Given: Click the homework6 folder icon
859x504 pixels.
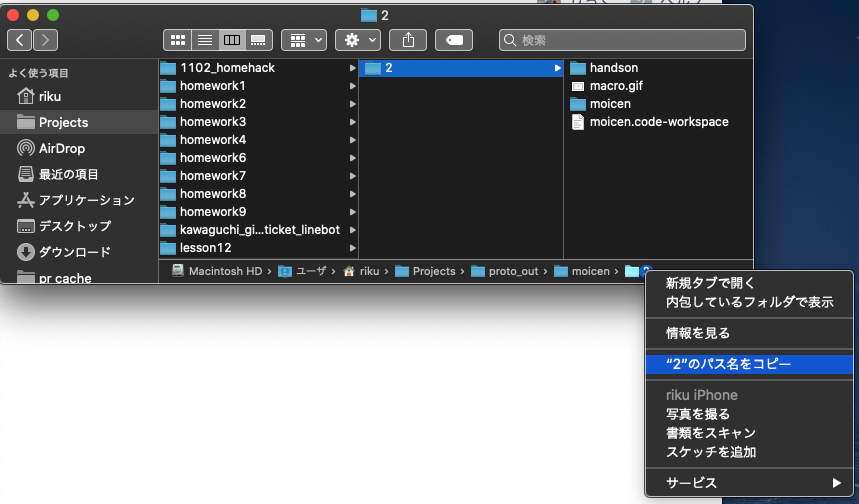Looking at the screenshot, I should (x=168, y=158).
